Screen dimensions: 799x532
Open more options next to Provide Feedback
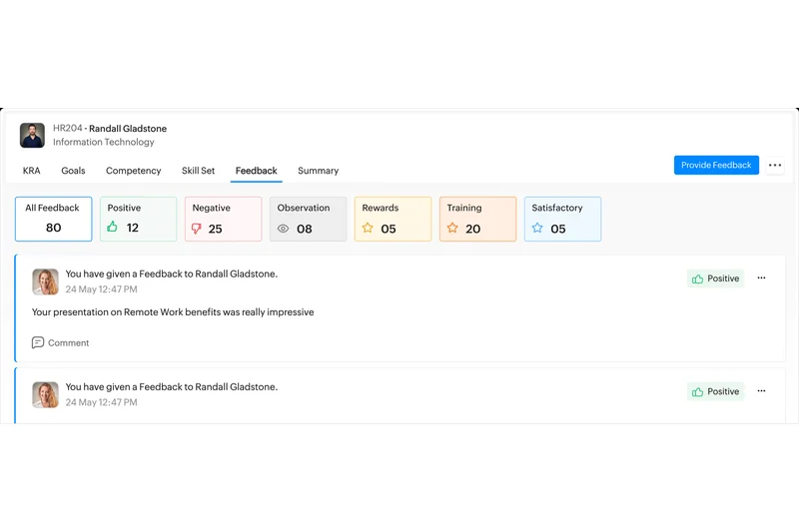tap(775, 166)
